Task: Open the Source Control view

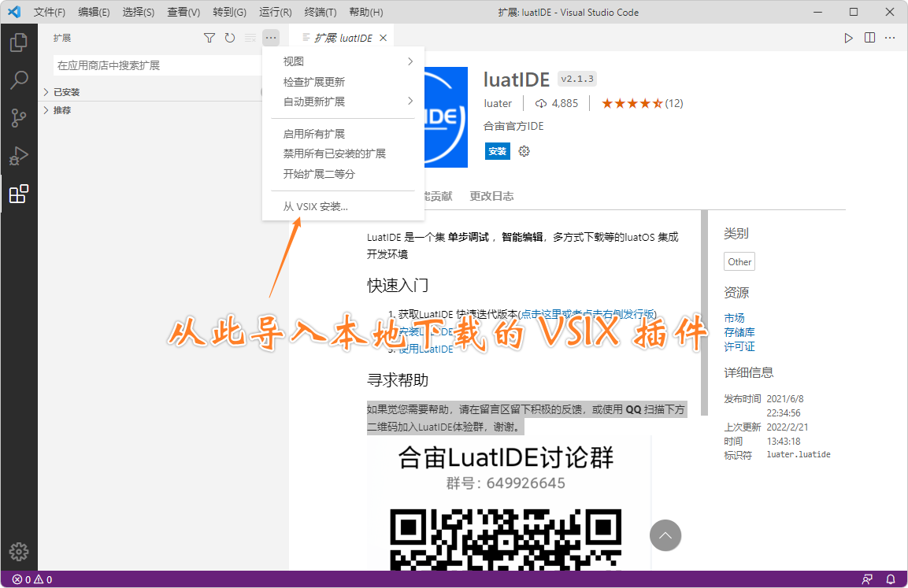Action: click(19, 118)
